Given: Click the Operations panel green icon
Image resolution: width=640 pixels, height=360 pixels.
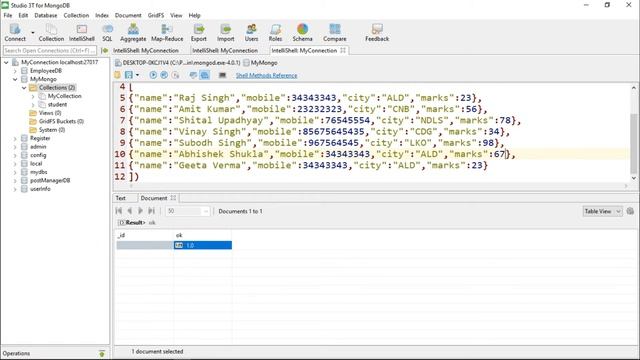Looking at the screenshot, I should pyautogui.click(x=102, y=353).
